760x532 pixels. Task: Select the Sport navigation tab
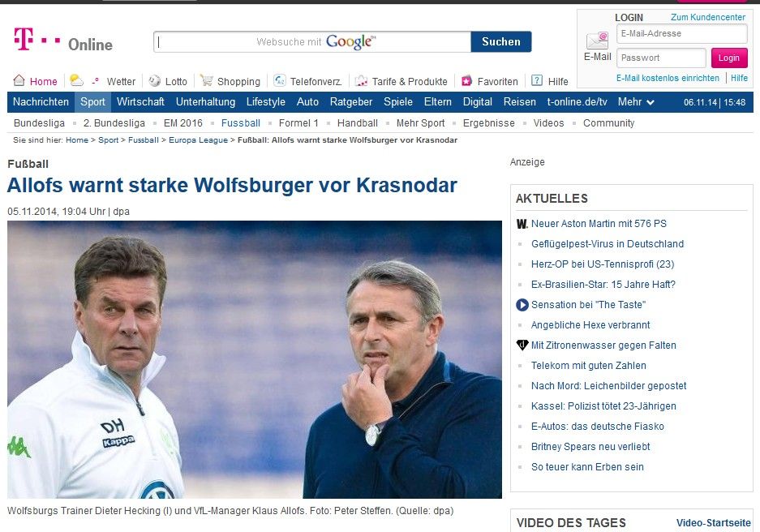tap(92, 101)
